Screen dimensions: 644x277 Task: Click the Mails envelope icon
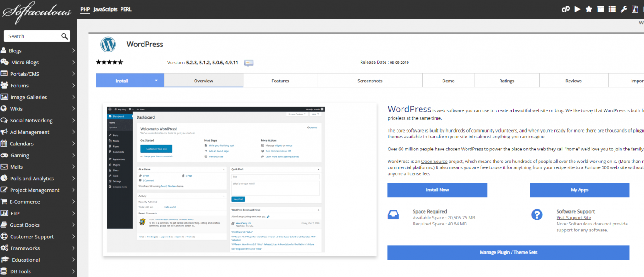pos(5,167)
